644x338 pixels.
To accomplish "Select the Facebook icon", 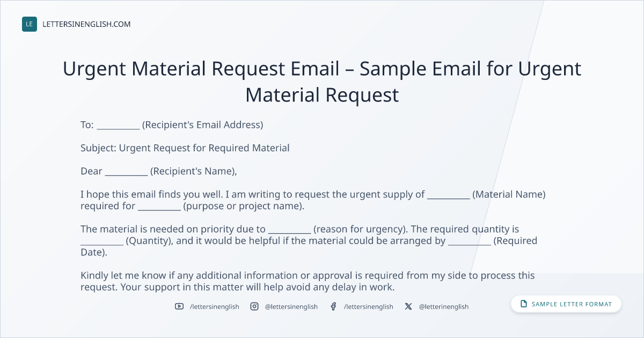I will [333, 306].
